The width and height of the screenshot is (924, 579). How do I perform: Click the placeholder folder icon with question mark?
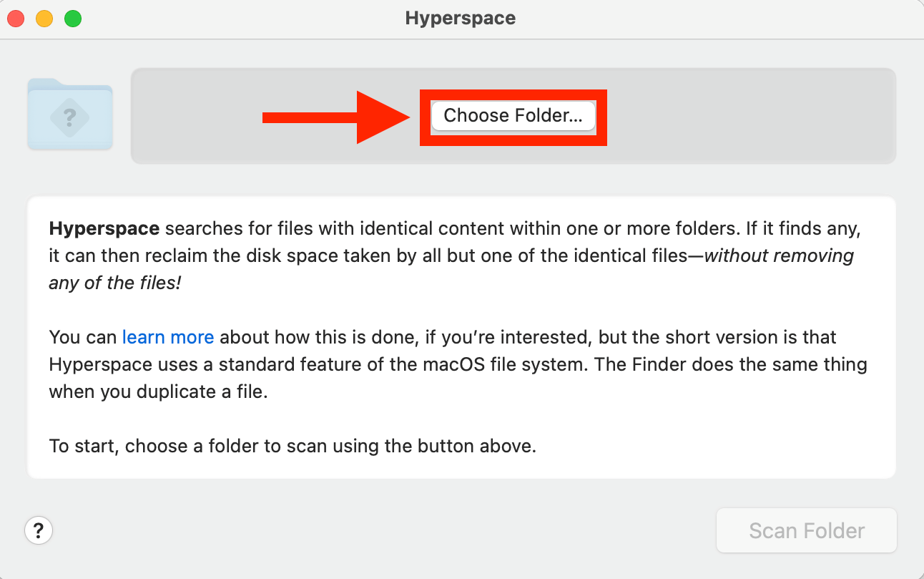[x=70, y=115]
